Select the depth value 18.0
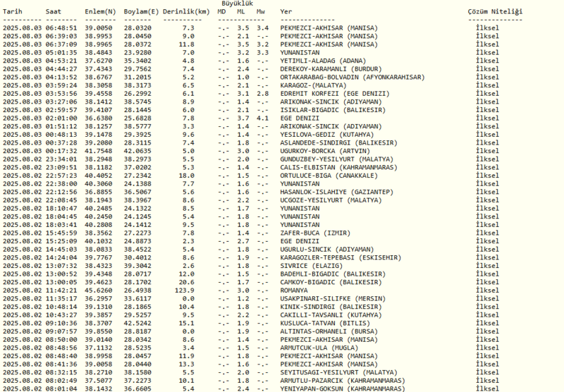 tap(186, 176)
